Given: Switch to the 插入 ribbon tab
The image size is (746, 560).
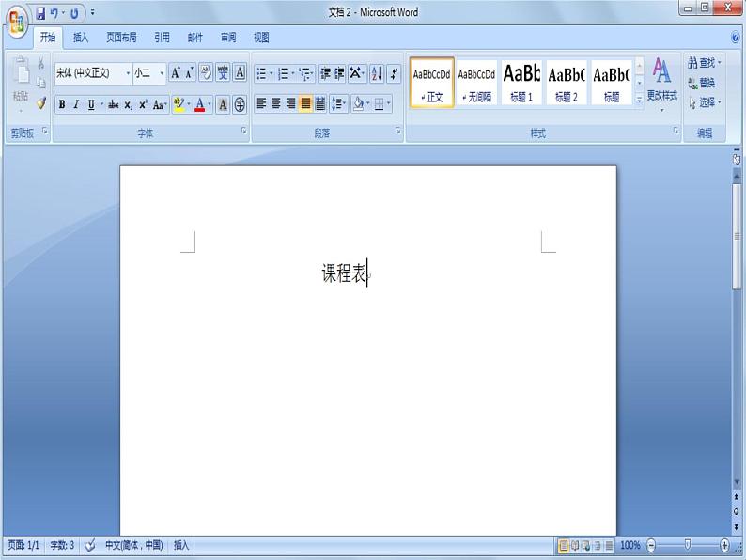Looking at the screenshot, I should click(82, 38).
